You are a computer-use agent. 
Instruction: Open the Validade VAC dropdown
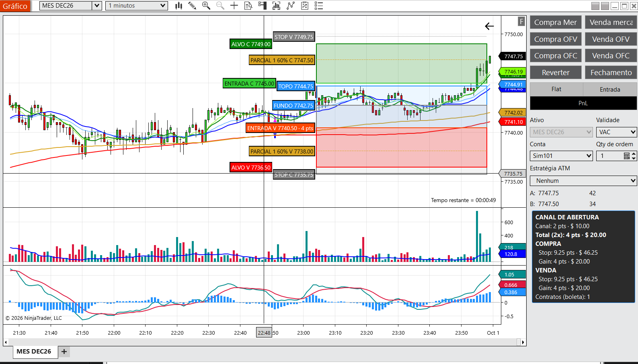(x=617, y=132)
